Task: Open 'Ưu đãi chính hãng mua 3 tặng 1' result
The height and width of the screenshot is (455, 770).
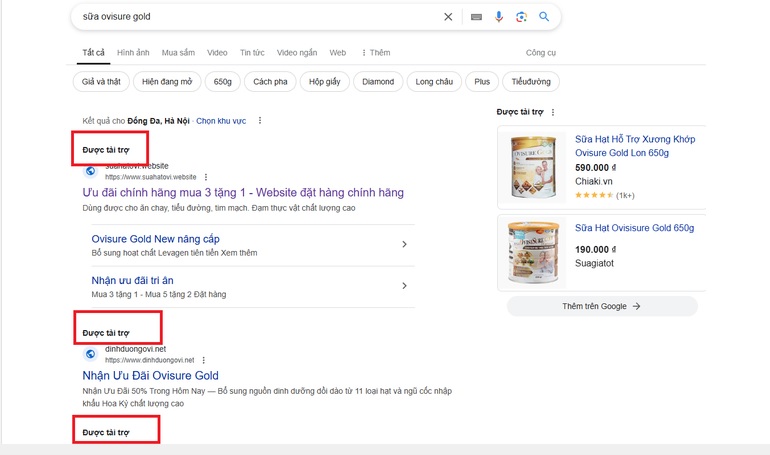Action: [243, 192]
